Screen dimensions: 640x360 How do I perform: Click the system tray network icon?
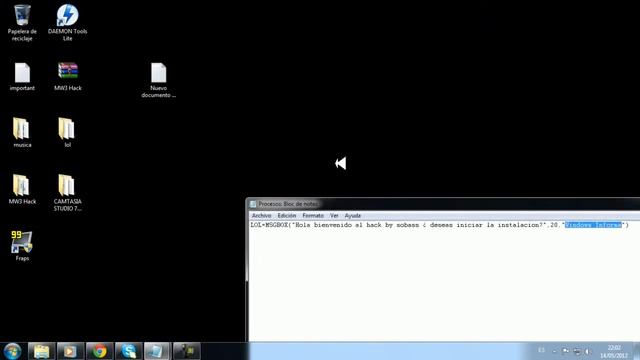[577, 351]
